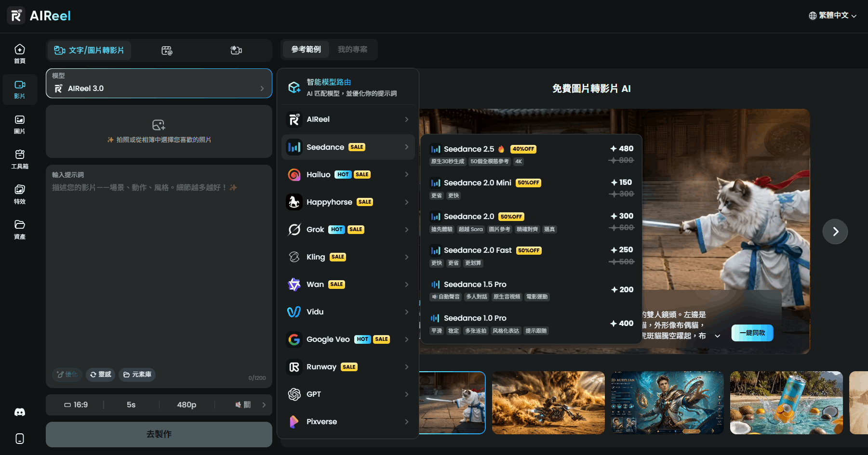
Task: Select the desert motorcycle thumbnail
Action: coord(548,403)
